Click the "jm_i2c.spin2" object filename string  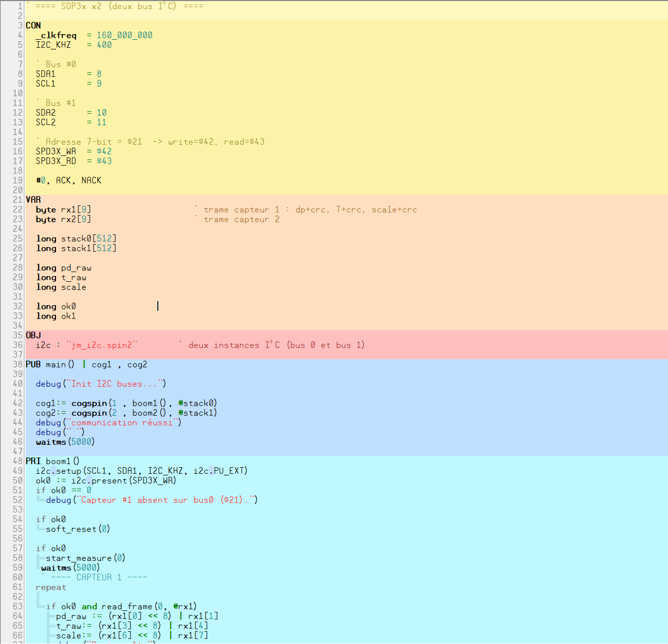coord(102,345)
